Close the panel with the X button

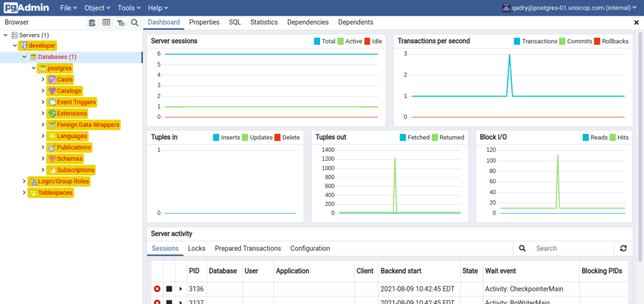coord(636,23)
